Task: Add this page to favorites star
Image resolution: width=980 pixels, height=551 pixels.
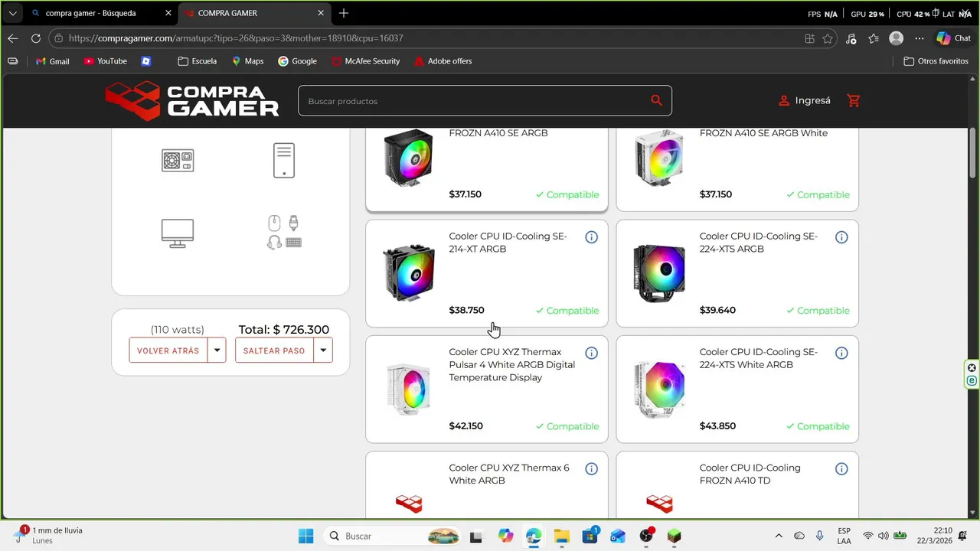Action: (x=828, y=38)
